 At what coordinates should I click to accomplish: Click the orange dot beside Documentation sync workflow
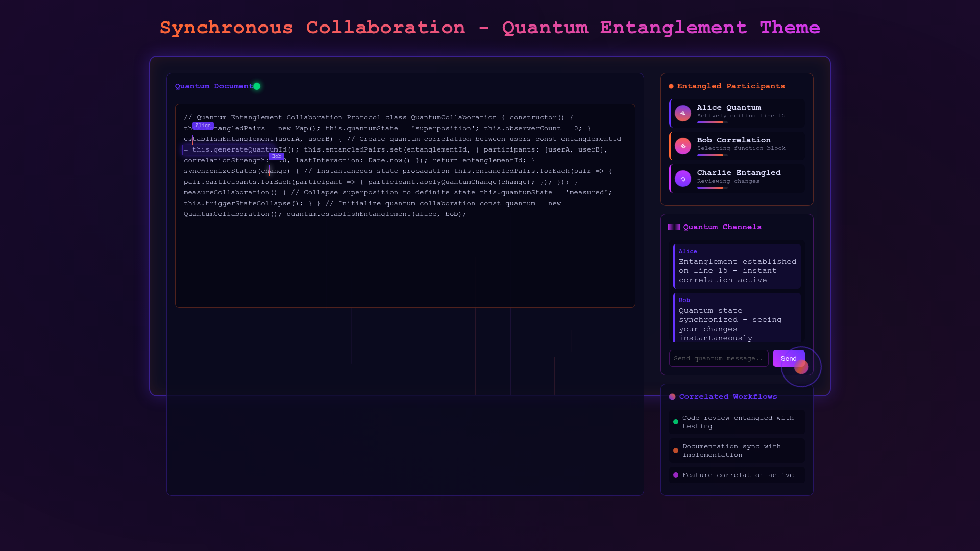coord(676,450)
